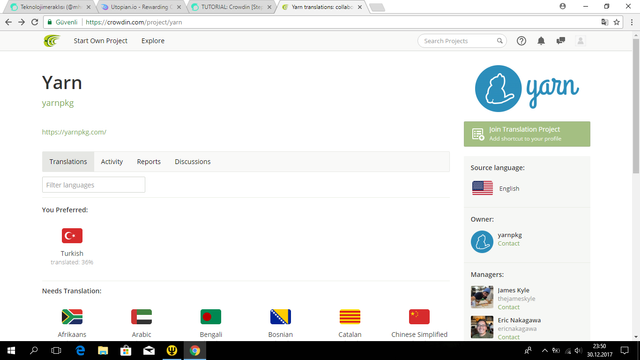The image size is (640, 360).
Task: Click the yarn project logo
Action: [527, 89]
